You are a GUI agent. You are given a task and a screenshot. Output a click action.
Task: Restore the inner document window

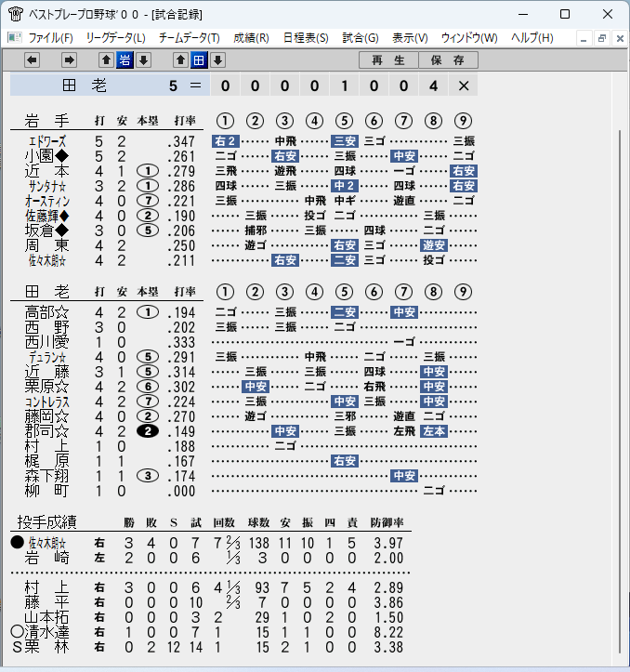coord(602,38)
